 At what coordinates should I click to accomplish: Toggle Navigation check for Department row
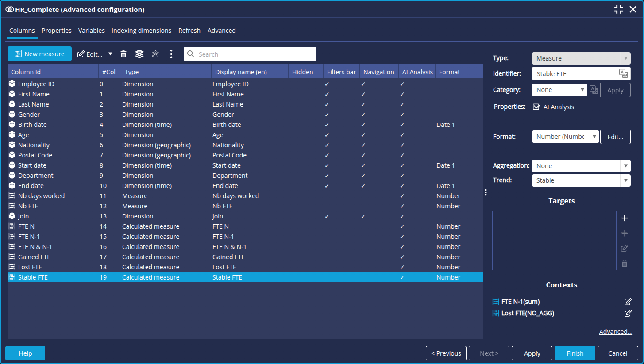(x=363, y=176)
